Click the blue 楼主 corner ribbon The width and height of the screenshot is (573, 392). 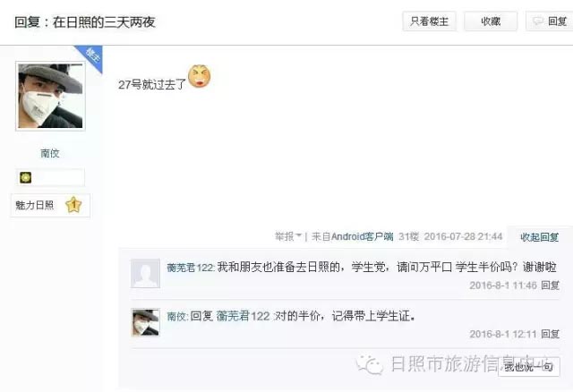[x=91, y=57]
